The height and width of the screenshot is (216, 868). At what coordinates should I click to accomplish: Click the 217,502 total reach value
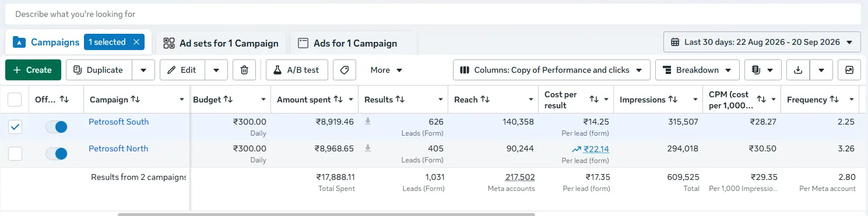[x=520, y=177]
